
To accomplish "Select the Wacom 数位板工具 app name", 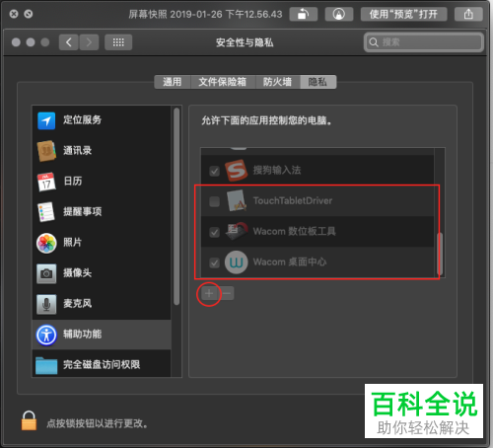I will click(294, 231).
